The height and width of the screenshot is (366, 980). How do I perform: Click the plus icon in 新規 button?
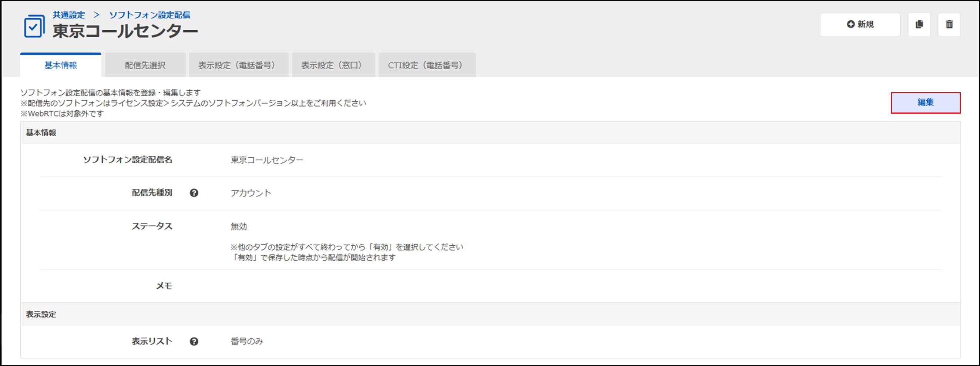(x=850, y=24)
